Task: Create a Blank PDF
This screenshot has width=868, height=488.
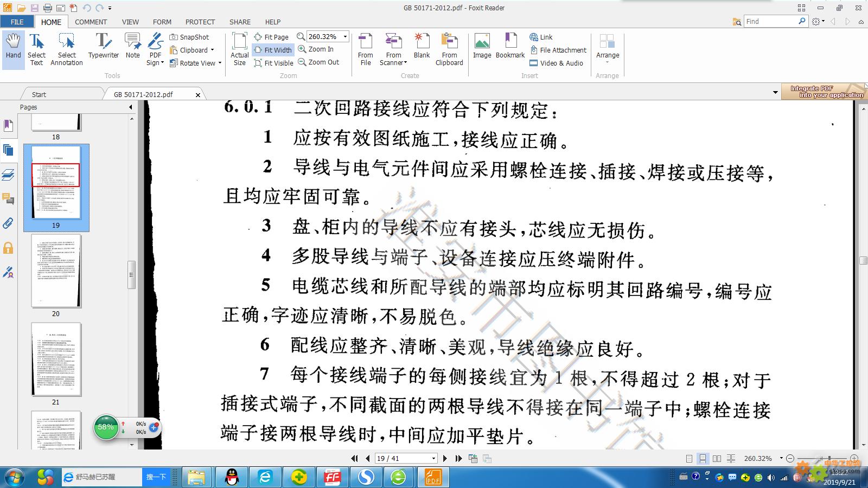Action: click(x=422, y=46)
